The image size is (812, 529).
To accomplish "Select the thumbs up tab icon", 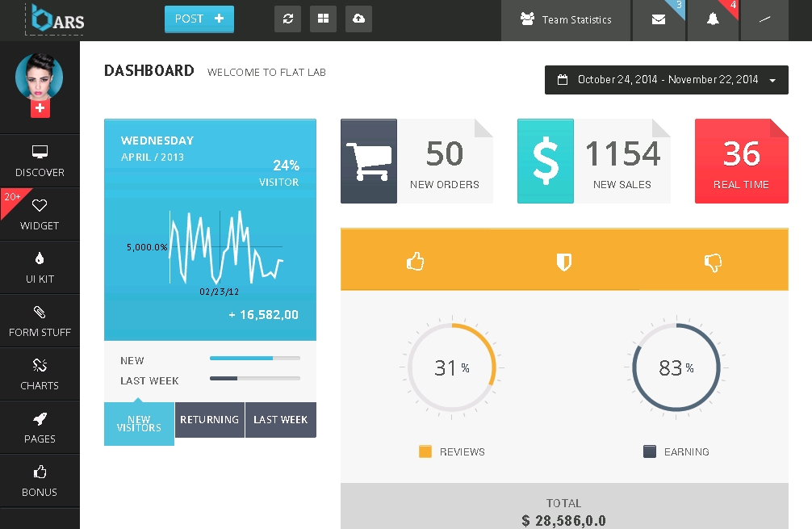I will pos(415,262).
